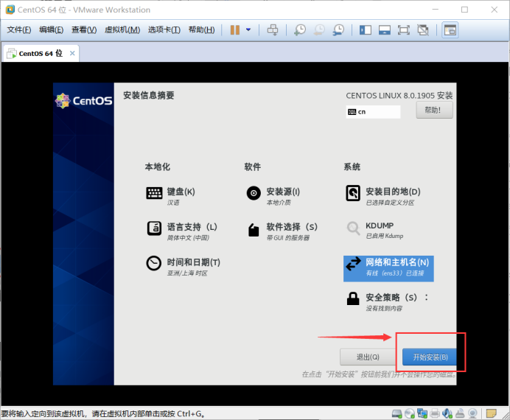
Task: Open the 查看(V) menu
Action: coord(84,30)
